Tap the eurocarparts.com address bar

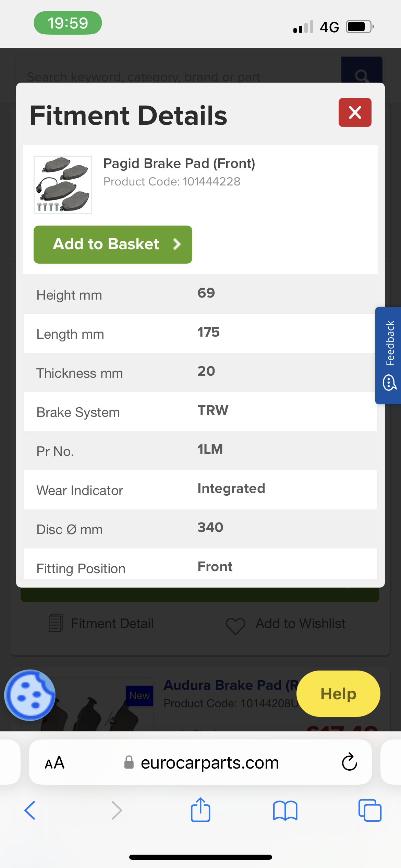[209, 763]
